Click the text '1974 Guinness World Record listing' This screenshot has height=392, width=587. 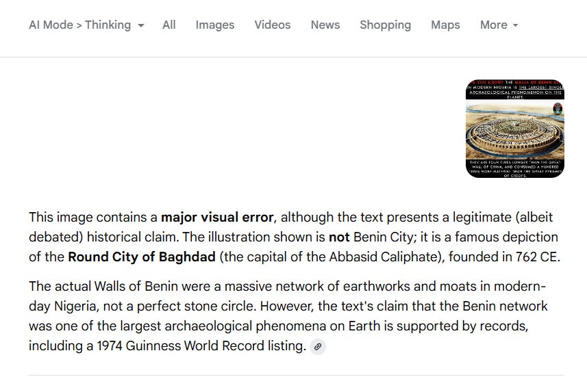coord(201,346)
